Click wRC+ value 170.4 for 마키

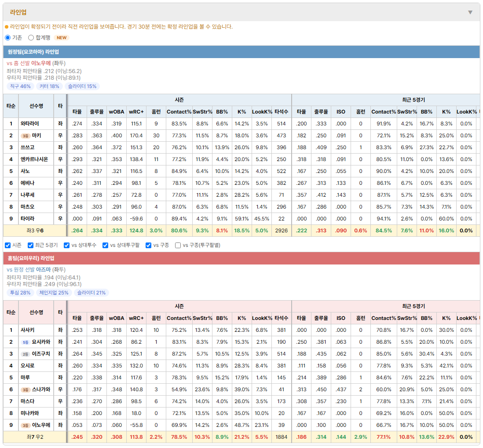136,136
